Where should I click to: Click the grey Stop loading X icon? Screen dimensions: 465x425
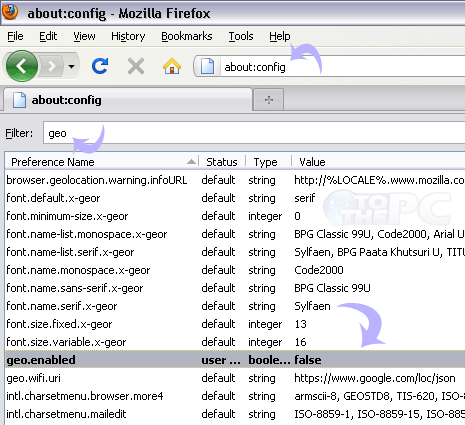(136, 66)
